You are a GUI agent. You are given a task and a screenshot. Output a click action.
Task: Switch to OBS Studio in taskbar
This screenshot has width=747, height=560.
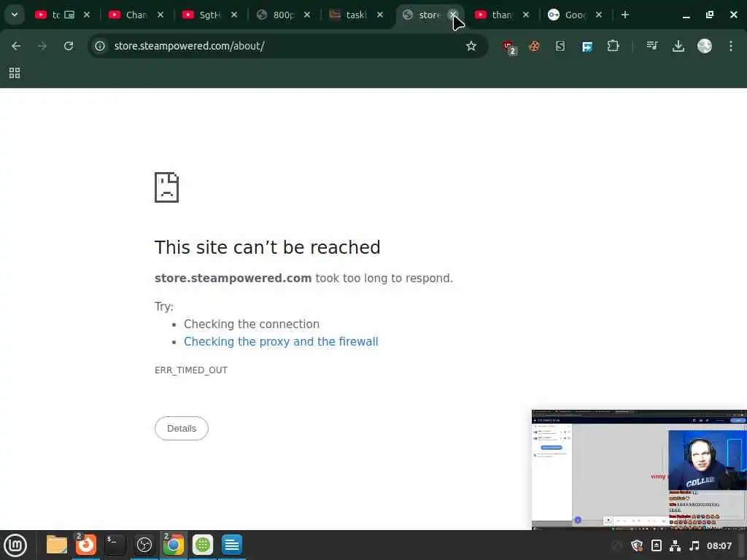coord(144,545)
